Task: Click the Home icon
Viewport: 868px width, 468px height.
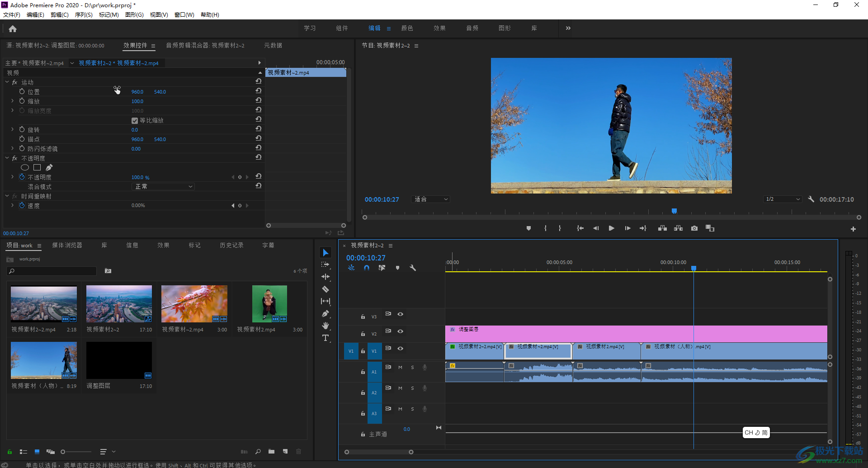Action: (13, 29)
